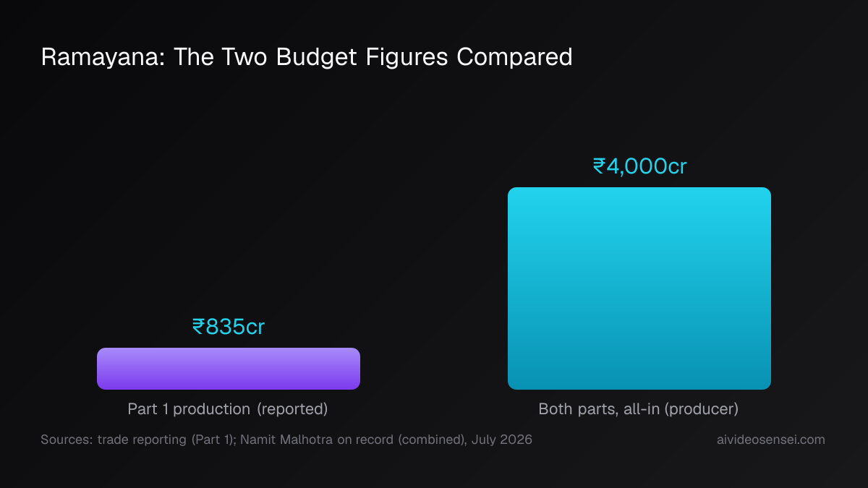Click the rupee symbol on the ₹835cr label
This screenshot has width=868, height=488.
tap(198, 328)
